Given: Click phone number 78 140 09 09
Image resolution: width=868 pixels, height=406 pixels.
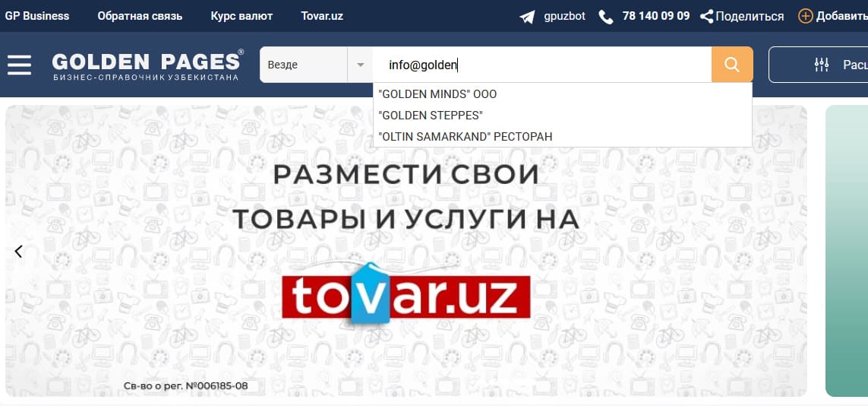Looking at the screenshot, I should pos(656,16).
